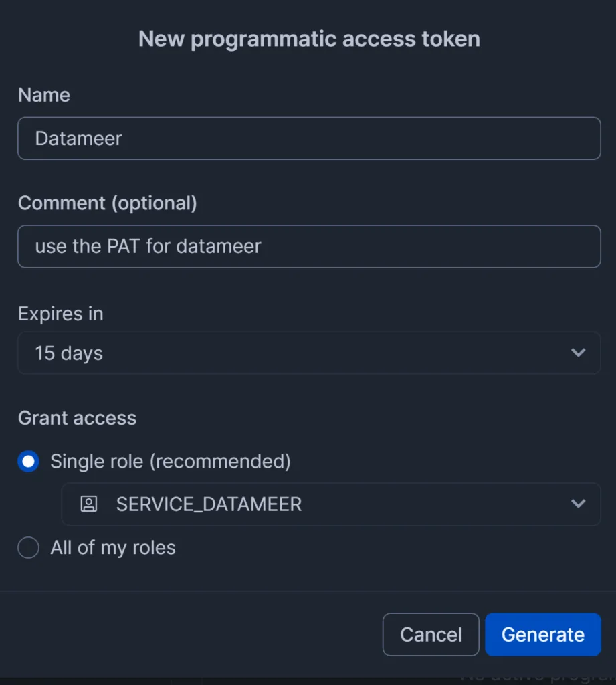616x685 pixels.
Task: Click the chevron arrow in the role selector
Action: point(578,504)
